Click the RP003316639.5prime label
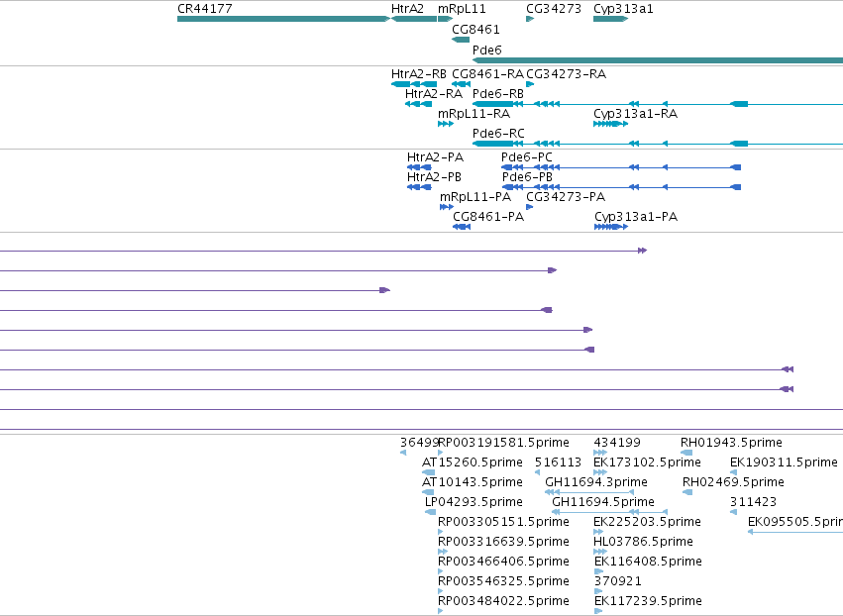The image size is (843, 616). (x=504, y=542)
